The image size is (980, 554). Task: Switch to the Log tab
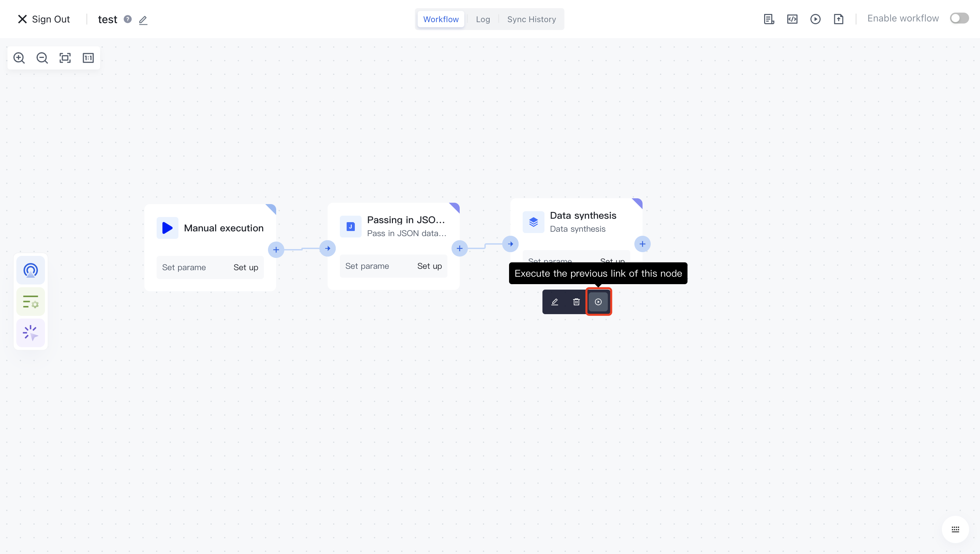coord(483,19)
